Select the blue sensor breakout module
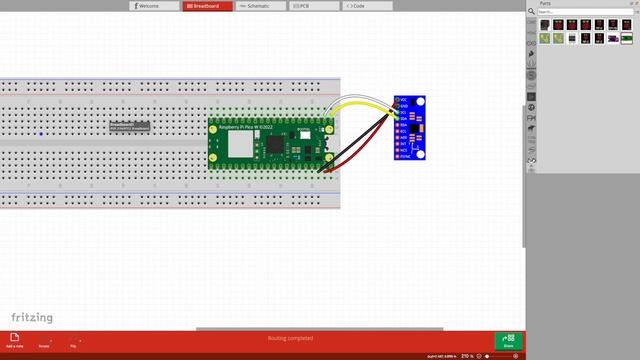This screenshot has width=640, height=360. 410,128
